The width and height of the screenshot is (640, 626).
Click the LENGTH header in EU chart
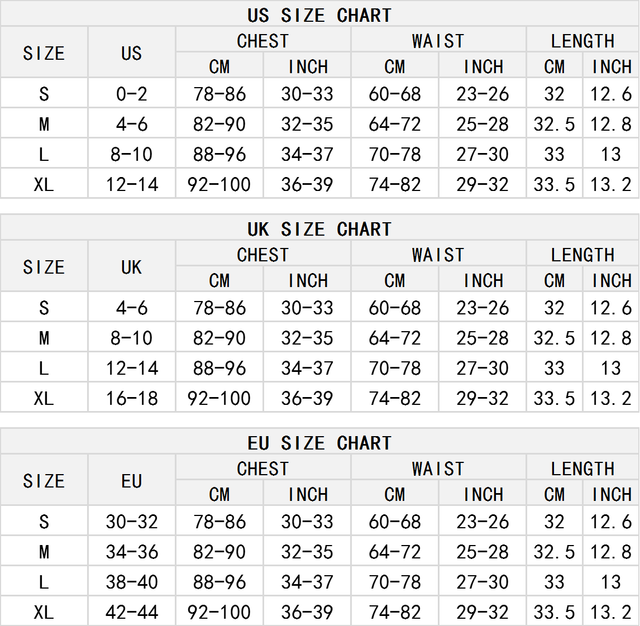582,469
